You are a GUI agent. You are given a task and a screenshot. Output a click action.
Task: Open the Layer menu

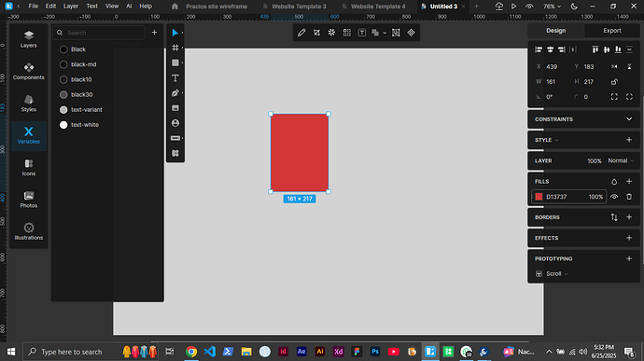(x=71, y=7)
